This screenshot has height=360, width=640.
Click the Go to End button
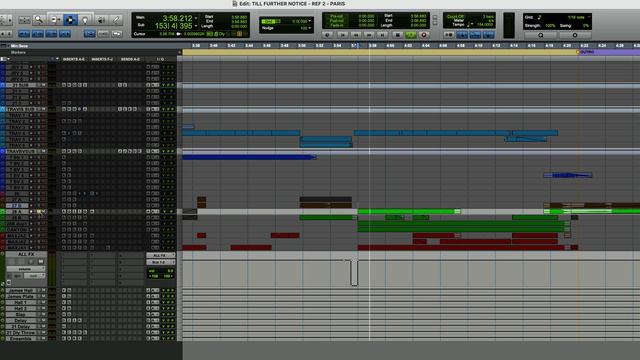coord(382,35)
